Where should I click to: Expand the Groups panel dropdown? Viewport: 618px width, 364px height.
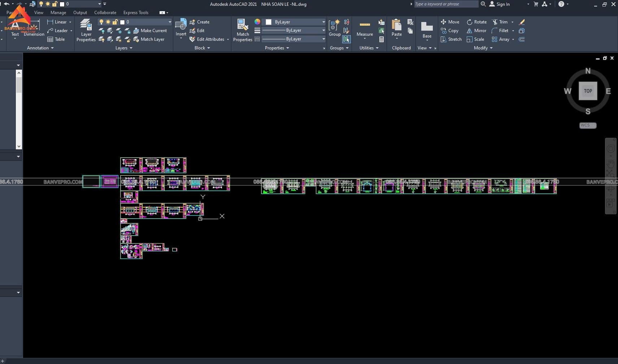(x=339, y=48)
